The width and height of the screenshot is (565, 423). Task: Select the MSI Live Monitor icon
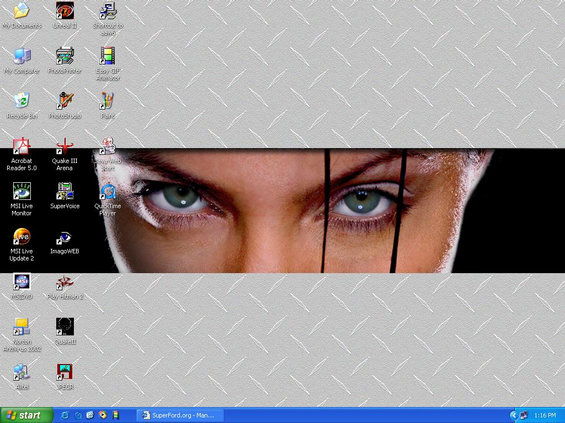point(22,191)
